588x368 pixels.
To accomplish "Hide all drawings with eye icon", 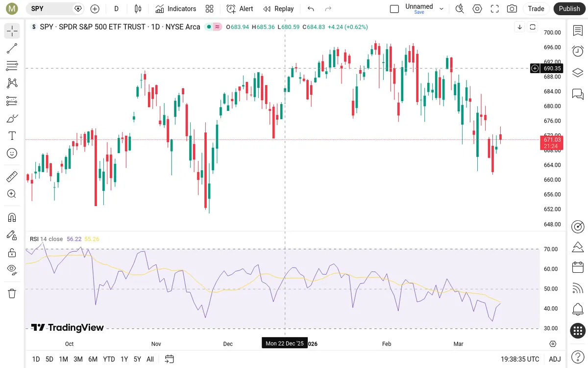I will (x=12, y=270).
